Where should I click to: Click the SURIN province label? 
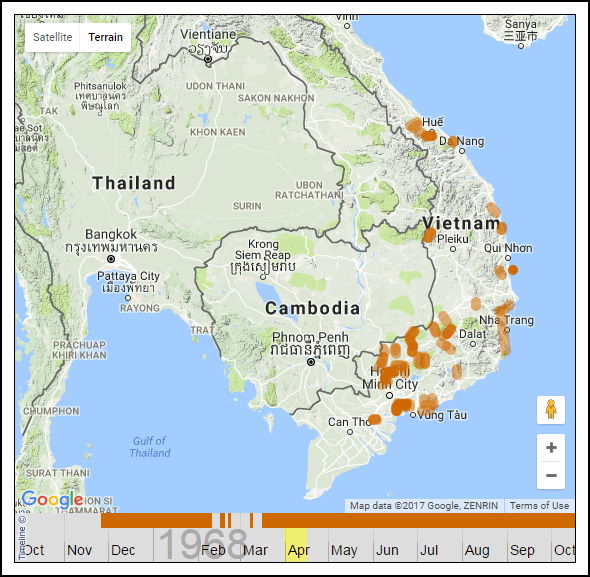click(247, 206)
